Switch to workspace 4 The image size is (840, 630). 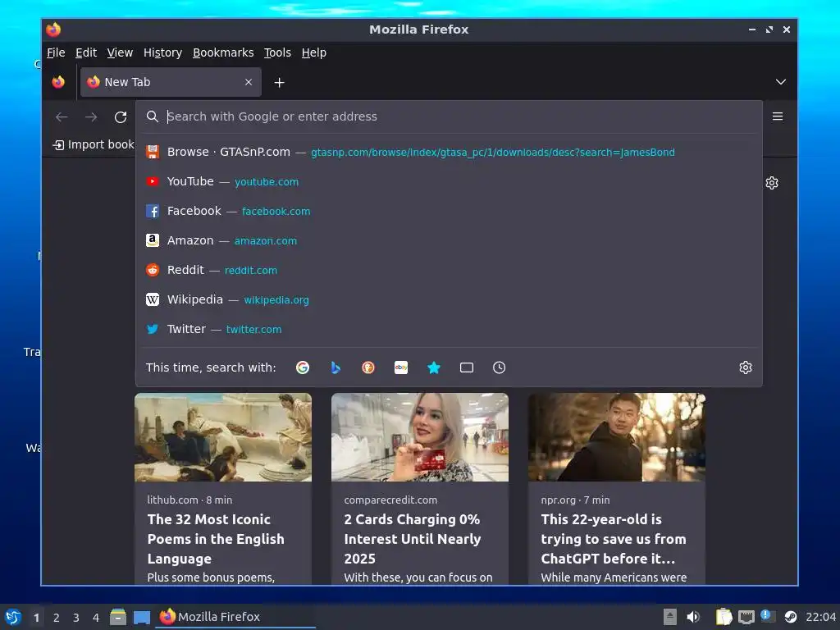coord(96,618)
